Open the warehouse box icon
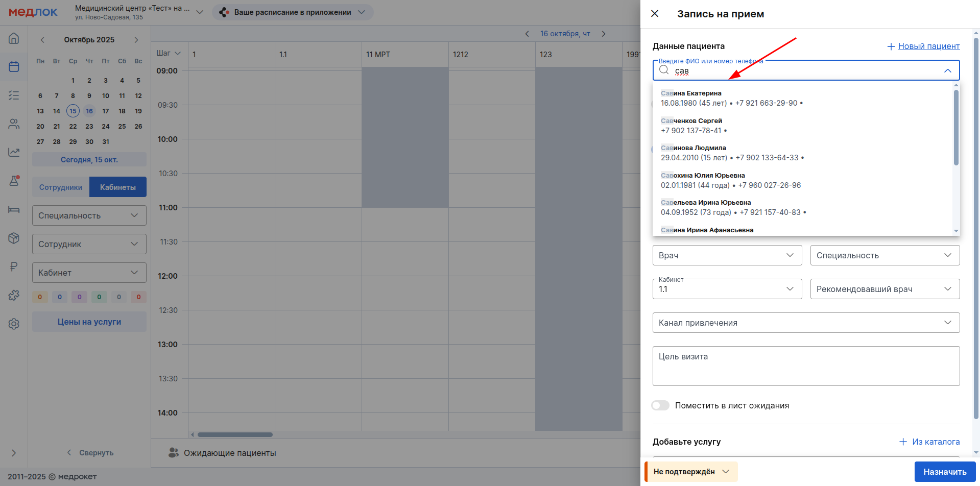Viewport: 980px width, 486px height. click(x=14, y=238)
